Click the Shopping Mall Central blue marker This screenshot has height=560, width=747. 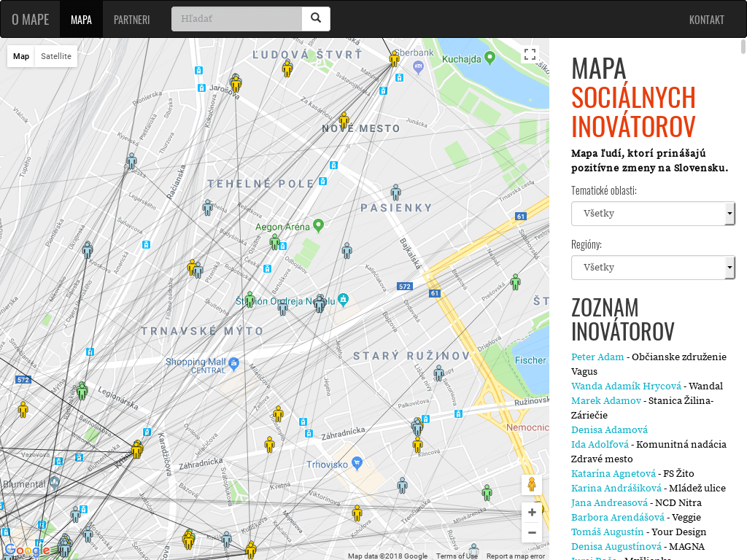233,364
